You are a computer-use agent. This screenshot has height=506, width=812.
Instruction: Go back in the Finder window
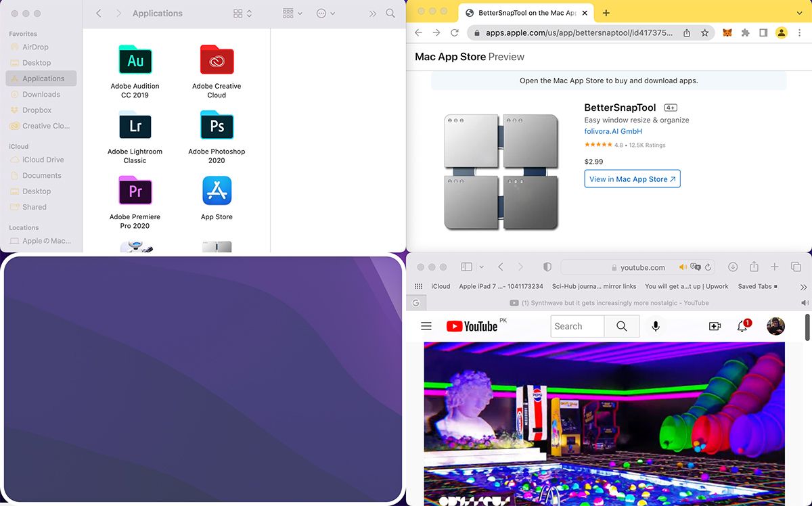99,14
